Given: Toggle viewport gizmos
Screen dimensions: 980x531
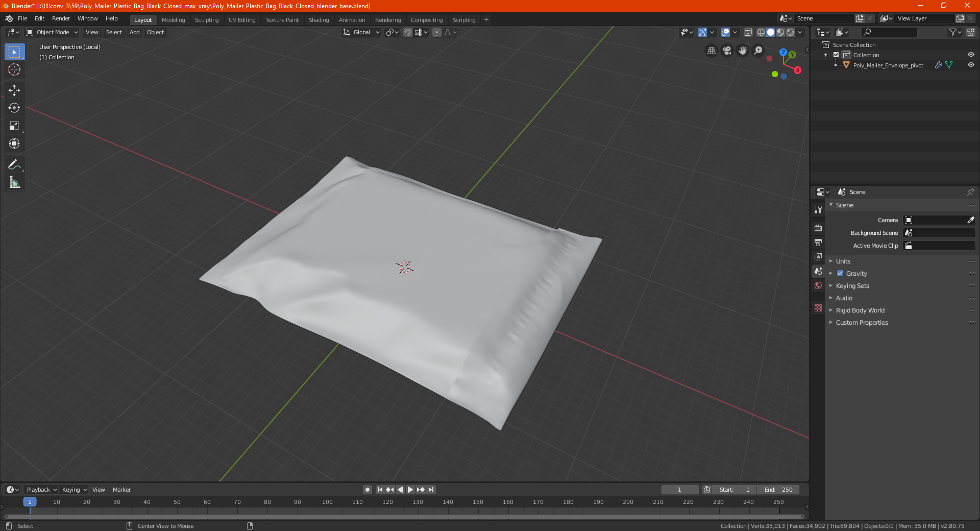Looking at the screenshot, I should point(702,32).
